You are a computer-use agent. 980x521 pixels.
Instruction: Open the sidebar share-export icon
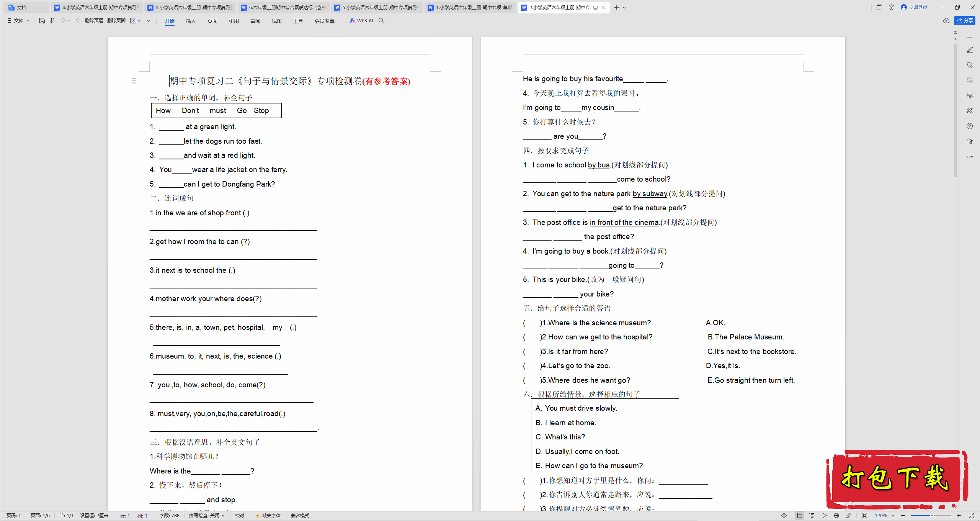pos(970,141)
